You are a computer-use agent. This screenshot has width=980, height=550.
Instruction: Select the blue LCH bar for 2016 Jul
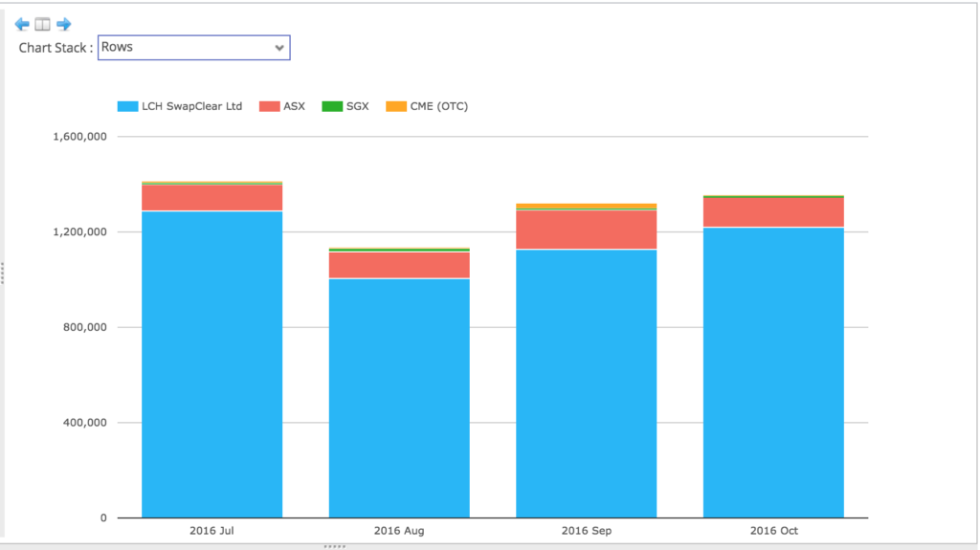[212, 364]
